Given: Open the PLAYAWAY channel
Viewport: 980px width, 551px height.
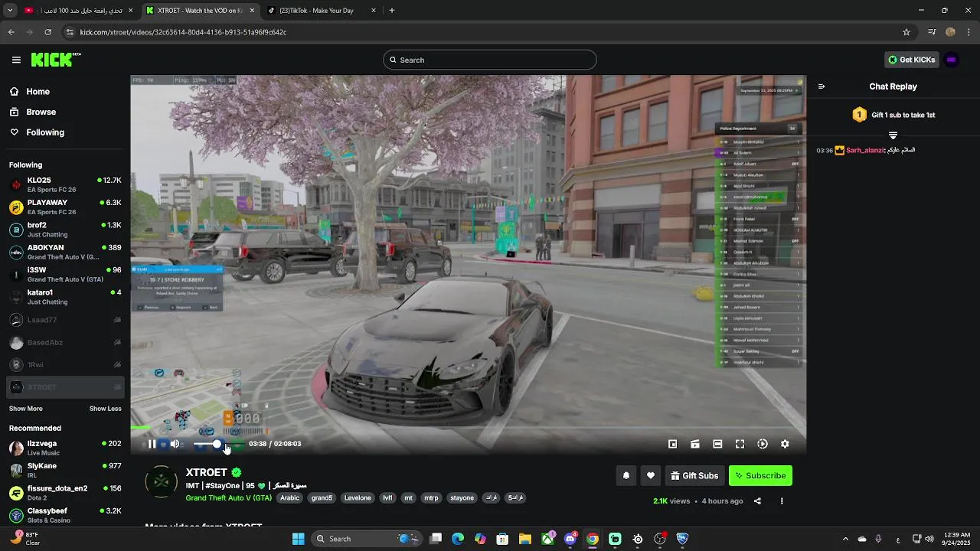Looking at the screenshot, I should coord(65,207).
